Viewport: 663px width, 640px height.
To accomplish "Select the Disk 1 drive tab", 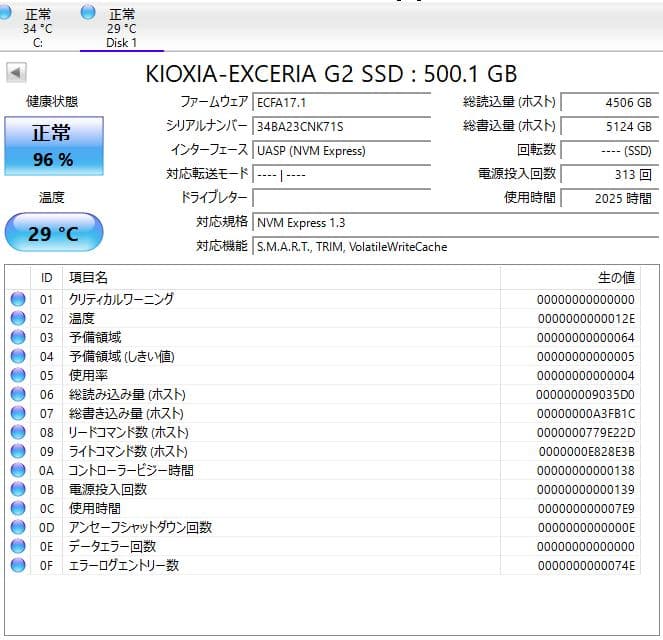I will (122, 27).
